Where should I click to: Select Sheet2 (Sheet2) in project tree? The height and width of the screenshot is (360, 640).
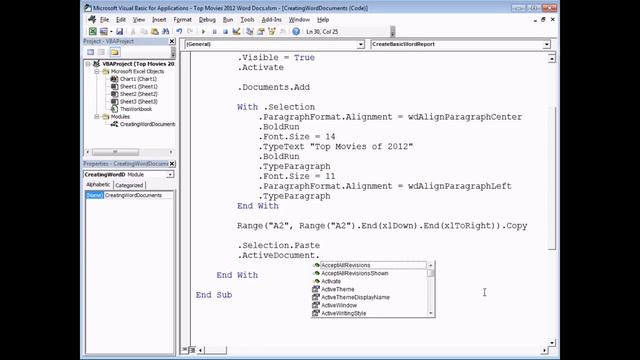click(x=138, y=94)
